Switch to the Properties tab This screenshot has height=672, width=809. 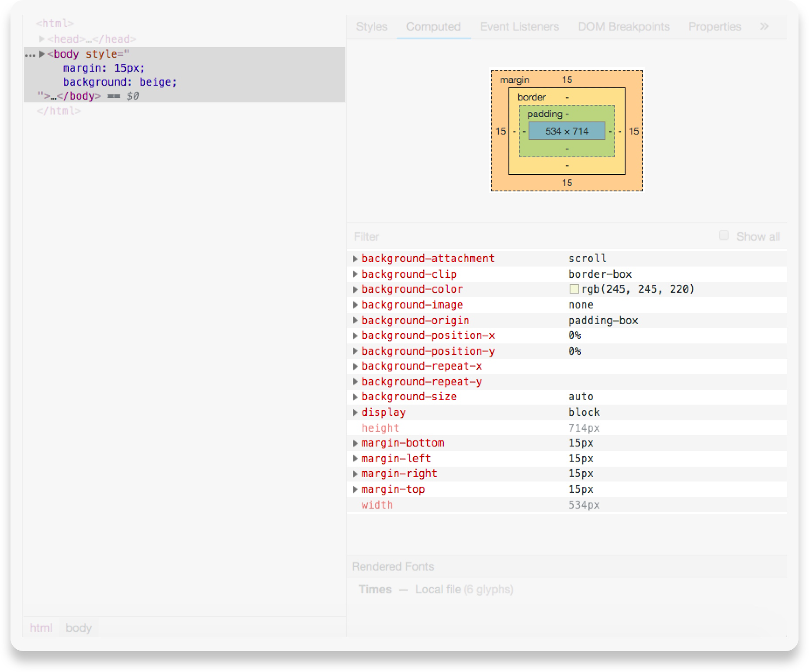point(715,27)
